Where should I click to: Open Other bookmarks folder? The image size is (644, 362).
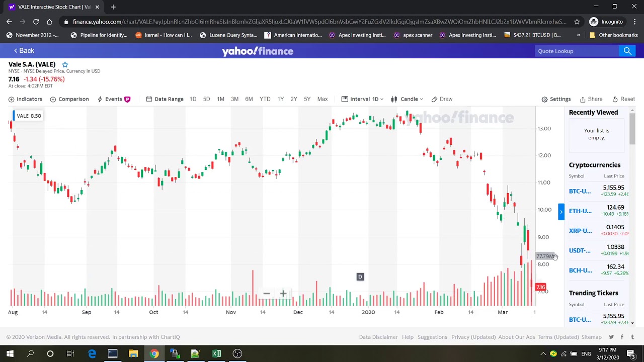point(613,35)
